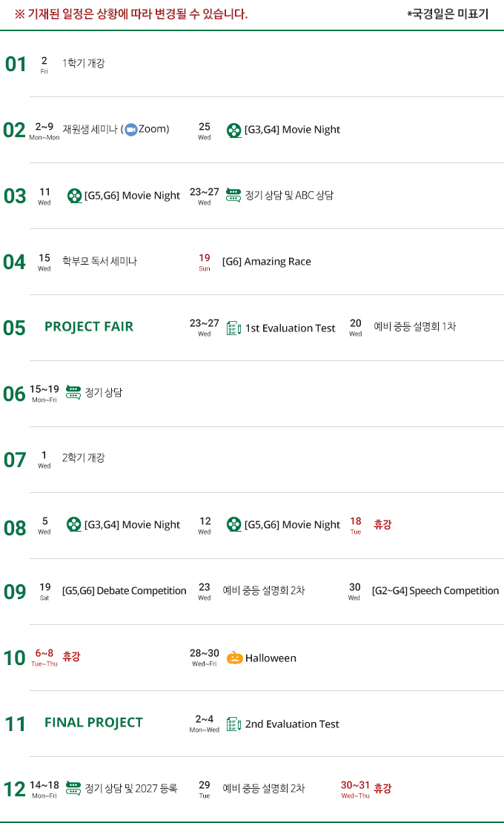The height and width of the screenshot is (823, 504).
Task: Click checklist icon beside 1st Evaluation Test
Action: tap(233, 328)
